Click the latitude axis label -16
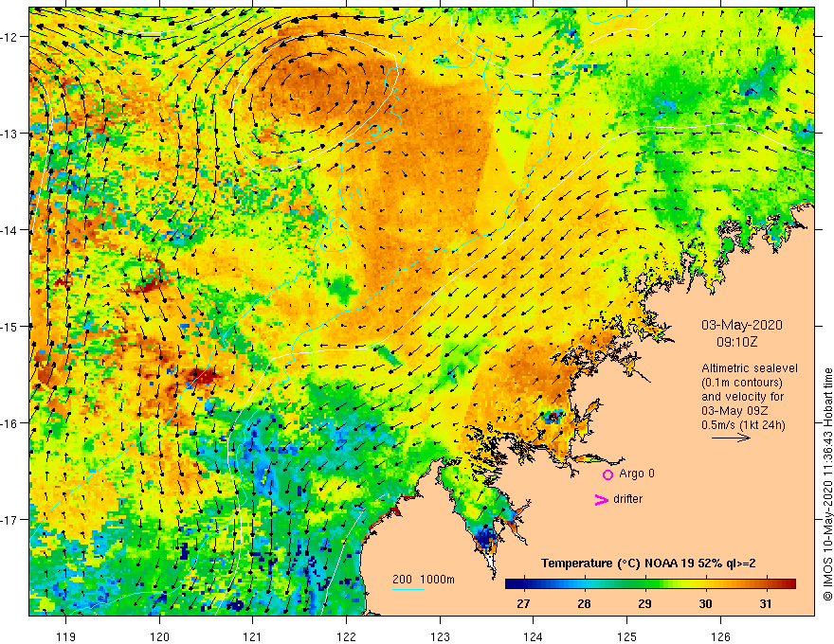 click(x=10, y=423)
